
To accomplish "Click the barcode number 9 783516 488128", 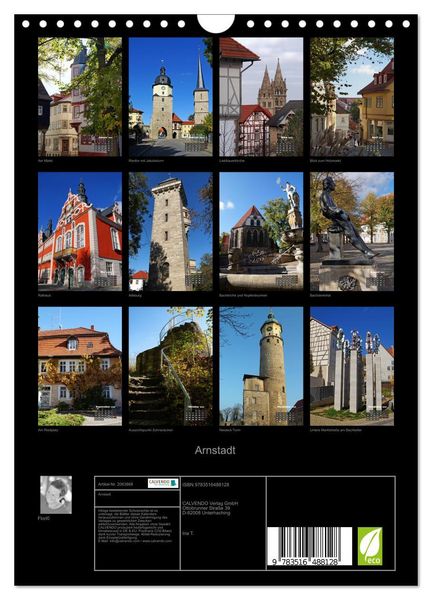I will [305, 562].
